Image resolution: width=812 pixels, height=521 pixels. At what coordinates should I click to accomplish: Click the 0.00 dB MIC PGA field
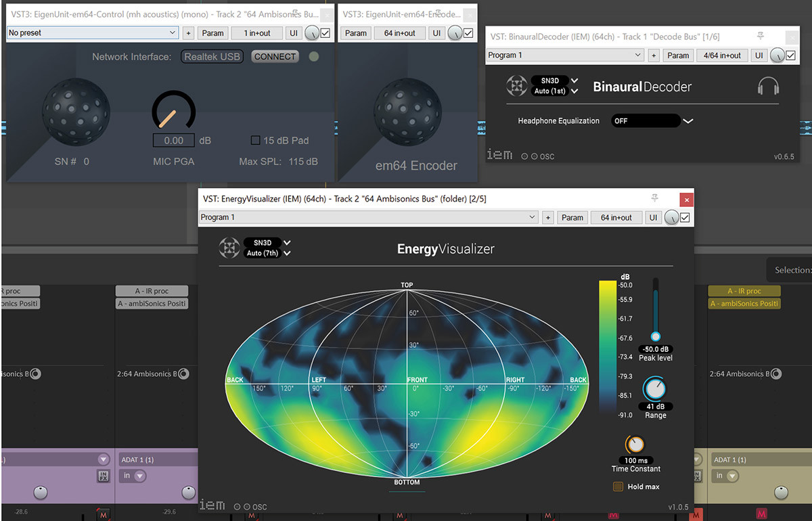click(174, 140)
